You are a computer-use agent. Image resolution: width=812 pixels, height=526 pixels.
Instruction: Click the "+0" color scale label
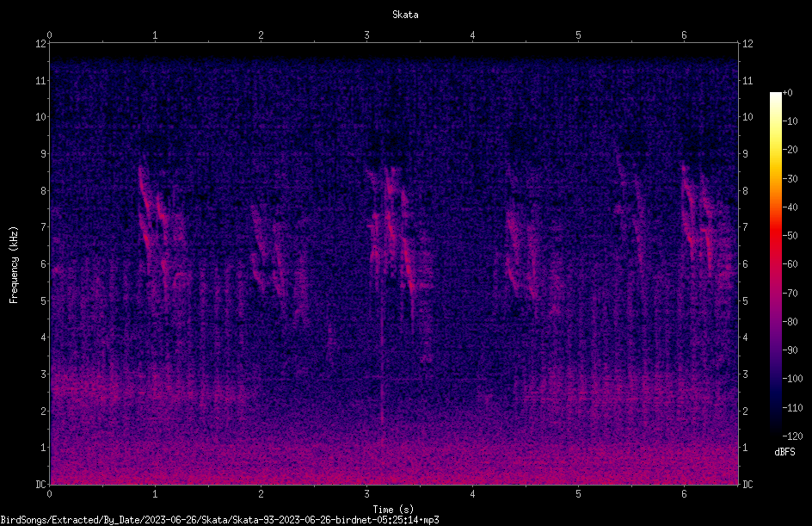tap(787, 93)
